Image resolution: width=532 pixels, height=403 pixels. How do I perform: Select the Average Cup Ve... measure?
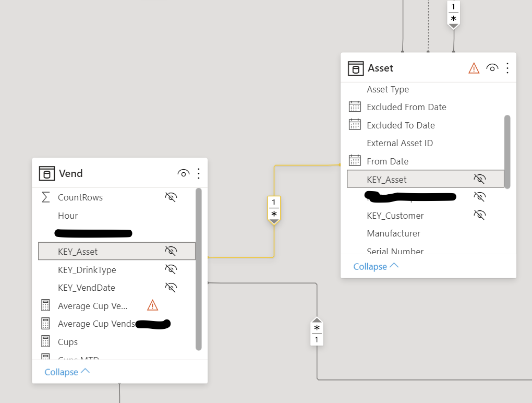coord(93,306)
